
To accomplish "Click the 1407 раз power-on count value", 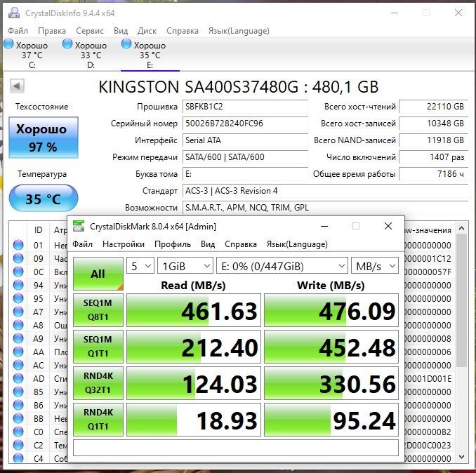I will (433, 157).
